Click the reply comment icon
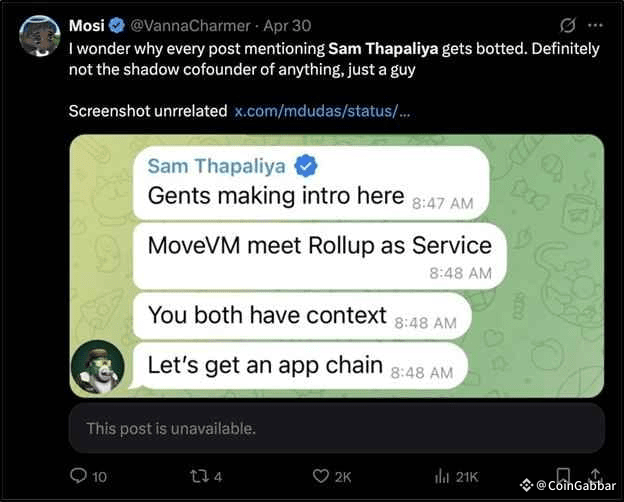 tap(78, 476)
